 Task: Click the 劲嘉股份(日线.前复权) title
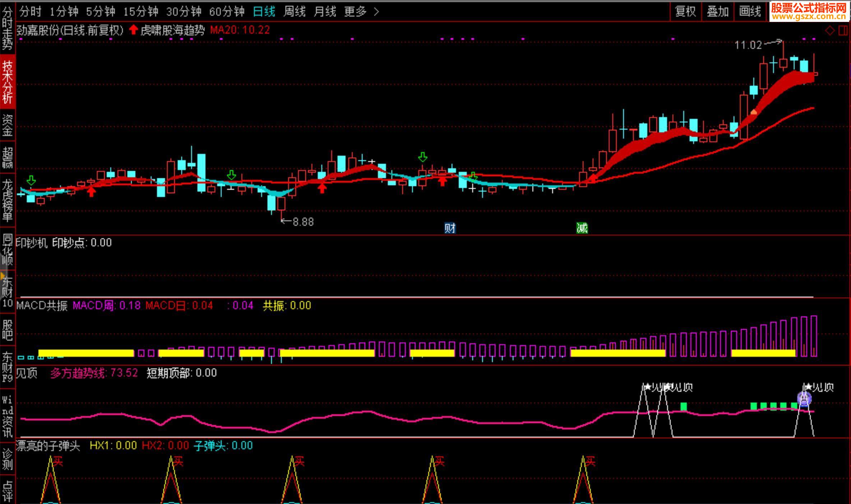point(70,30)
